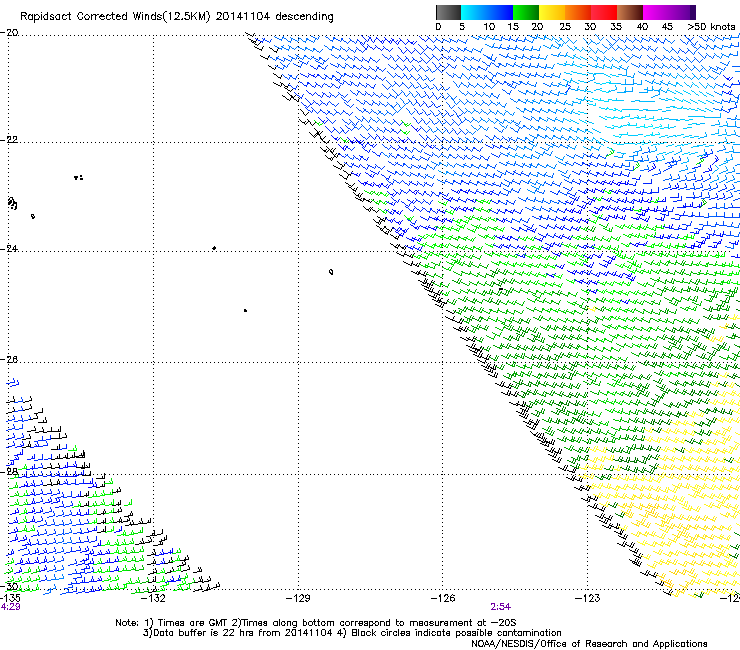This screenshot has height=650, width=740.
Task: Click the green 15-20 knots legend swatch
Action: tap(526, 12)
